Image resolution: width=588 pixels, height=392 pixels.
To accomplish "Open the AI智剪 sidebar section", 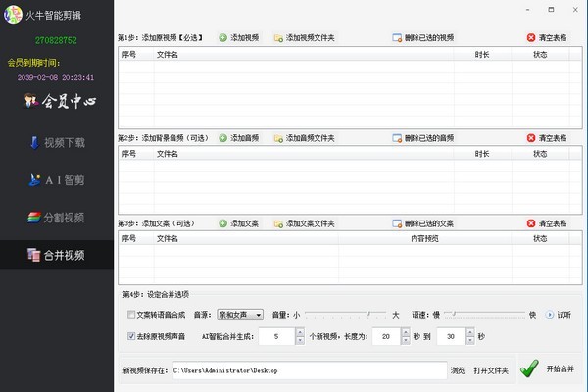I will 58,180.
